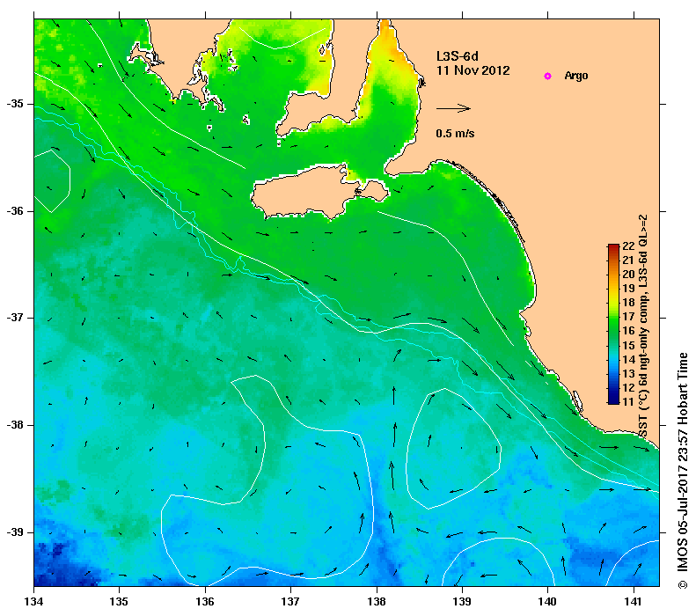Click the '-35' latitude axis label
This screenshot has width=696, height=616.
pos(15,104)
